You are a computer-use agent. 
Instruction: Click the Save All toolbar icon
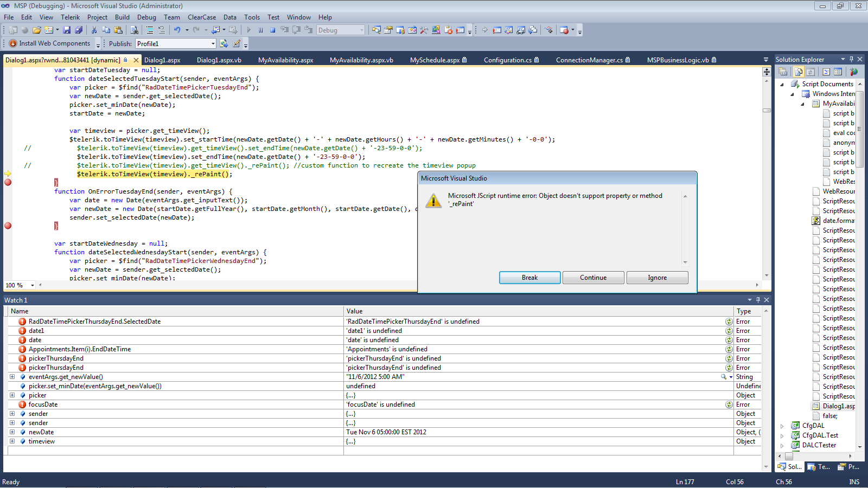79,30
